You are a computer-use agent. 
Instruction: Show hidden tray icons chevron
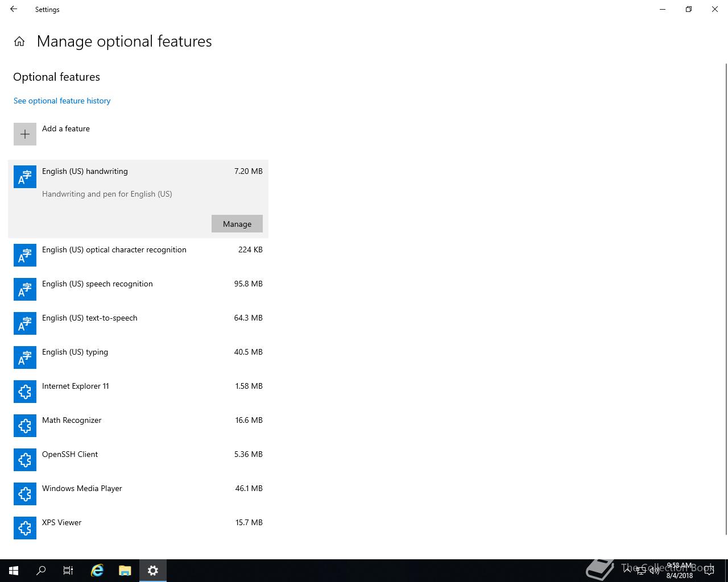click(628, 570)
